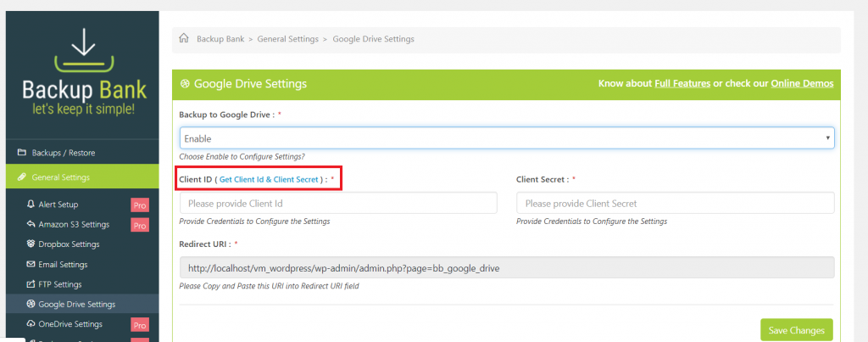Click the Backups / Restore folder icon
Image resolution: width=868 pixels, height=342 pixels.
[21, 153]
